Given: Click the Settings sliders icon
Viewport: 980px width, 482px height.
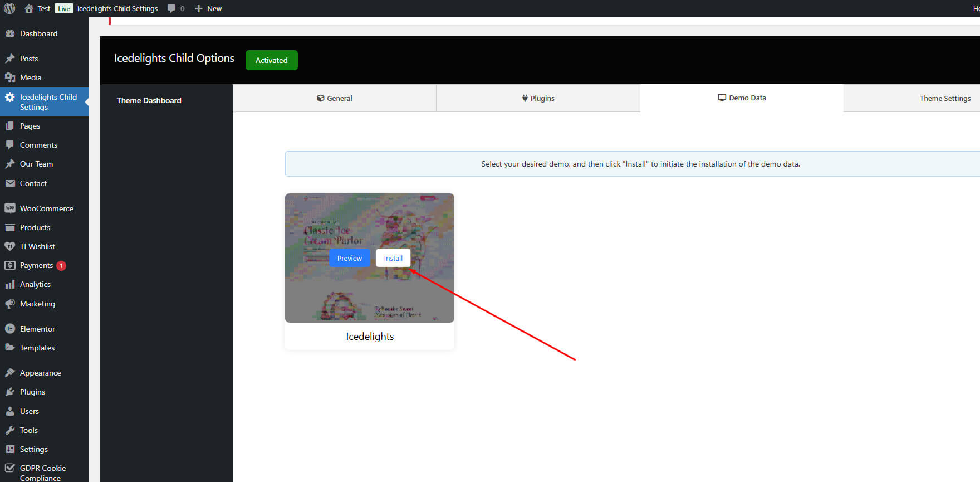Looking at the screenshot, I should click(10, 449).
